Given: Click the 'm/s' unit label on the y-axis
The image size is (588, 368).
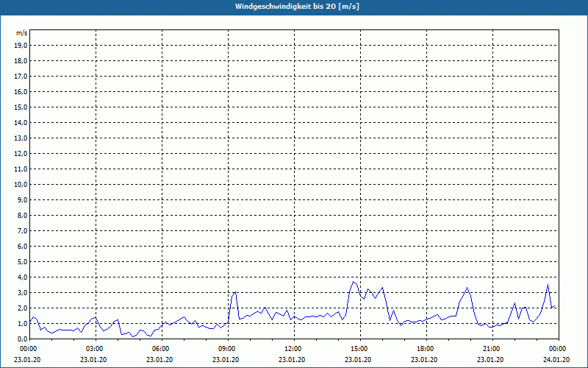Looking at the screenshot, I should coord(22,33).
